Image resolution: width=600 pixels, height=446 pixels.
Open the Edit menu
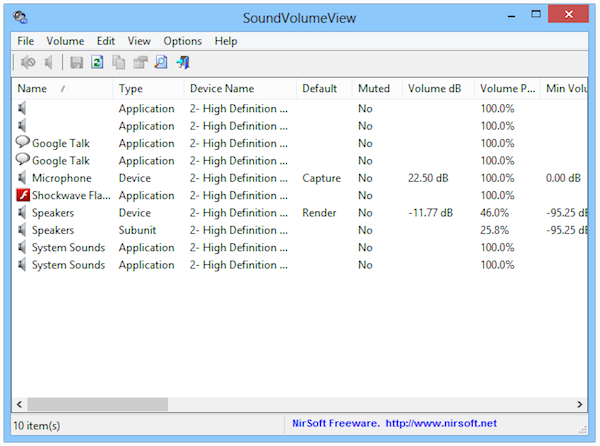106,41
